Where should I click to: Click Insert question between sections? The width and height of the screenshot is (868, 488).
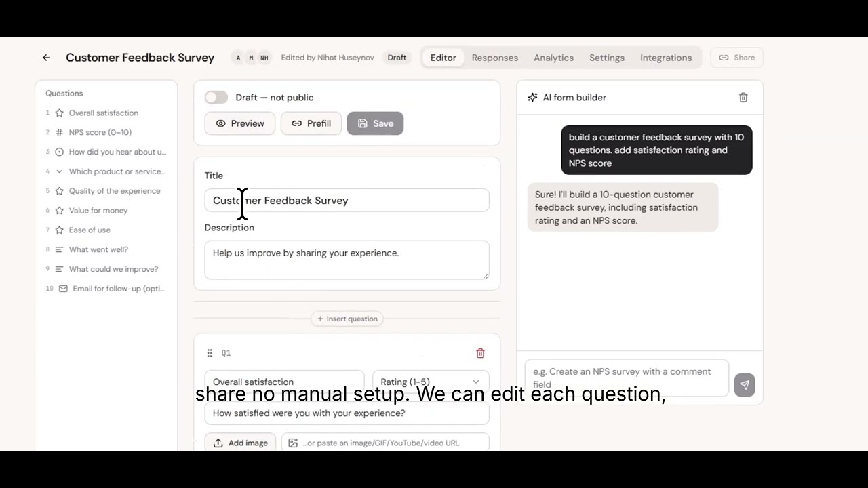[x=347, y=319]
